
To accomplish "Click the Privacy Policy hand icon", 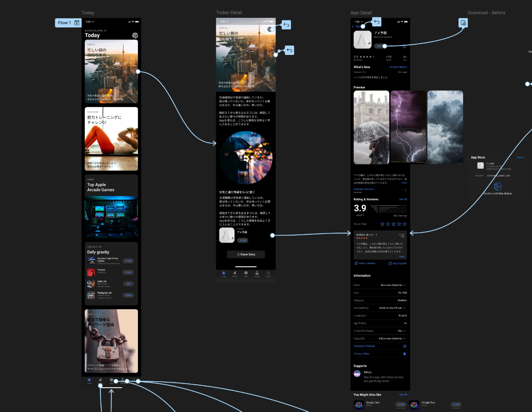I will pos(405,354).
